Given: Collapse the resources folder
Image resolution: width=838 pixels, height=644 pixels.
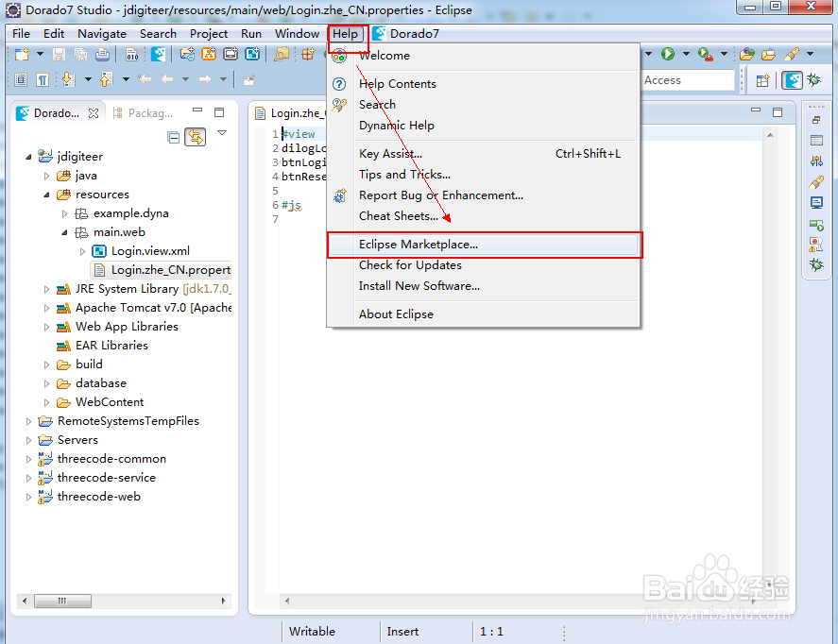Looking at the screenshot, I should pos(46,195).
